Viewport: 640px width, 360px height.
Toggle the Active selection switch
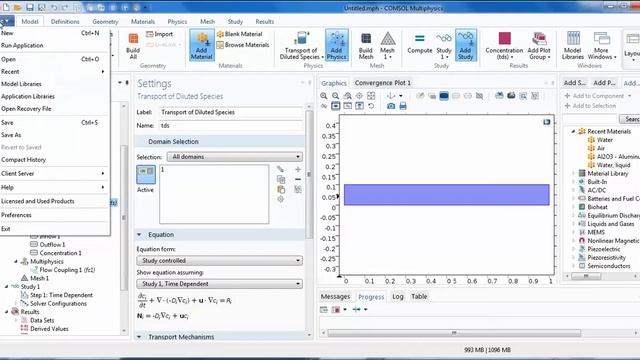[x=146, y=175]
